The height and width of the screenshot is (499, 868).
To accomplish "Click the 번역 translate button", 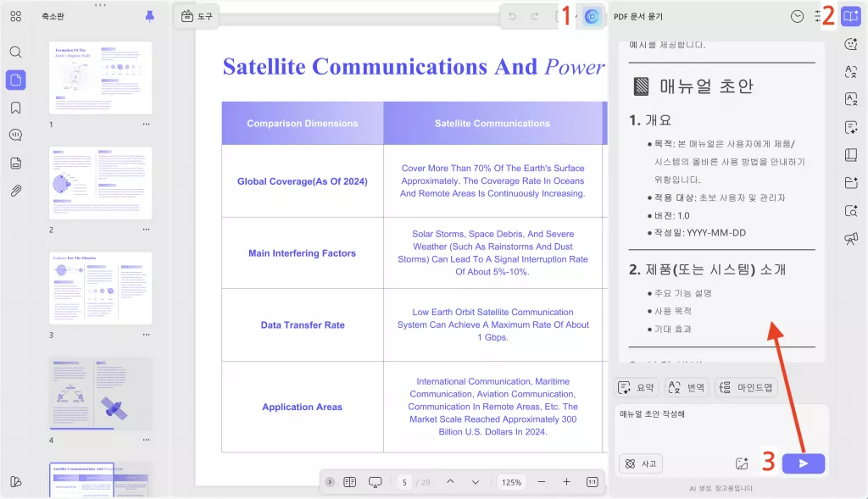I will [x=686, y=388].
